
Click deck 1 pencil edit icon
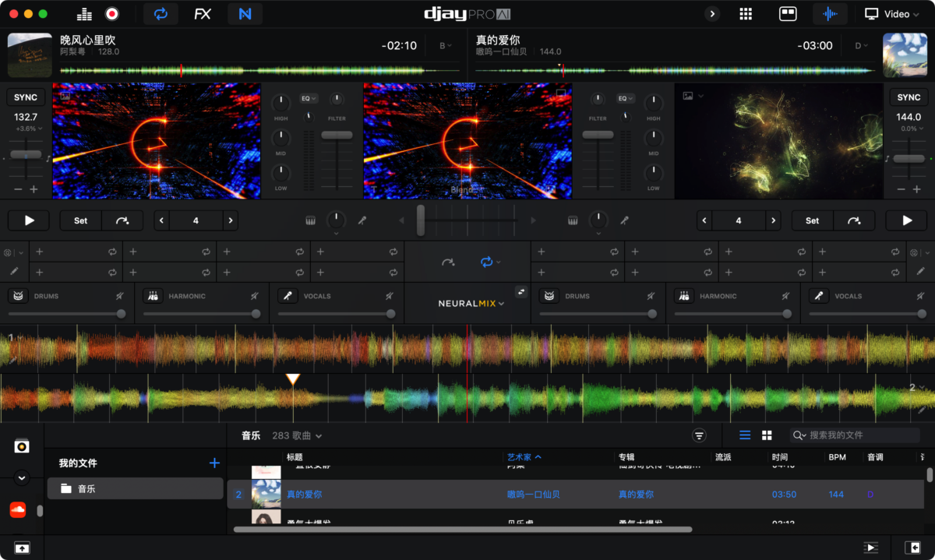coord(14,272)
